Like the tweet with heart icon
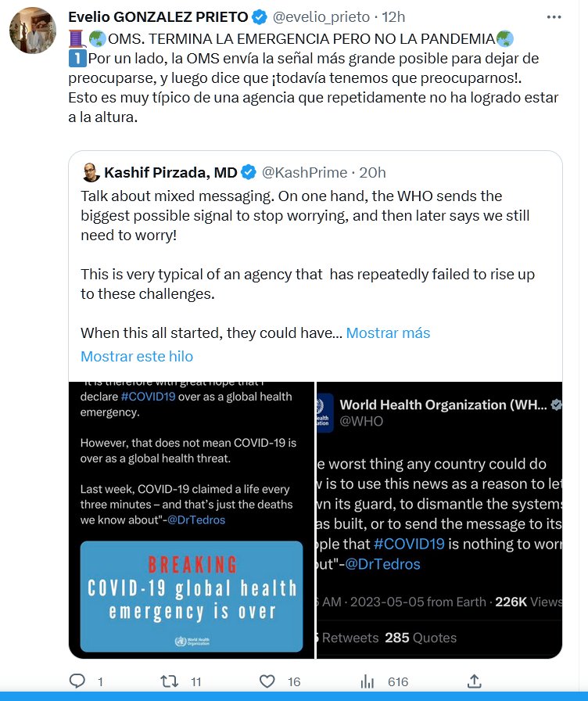 point(267,681)
